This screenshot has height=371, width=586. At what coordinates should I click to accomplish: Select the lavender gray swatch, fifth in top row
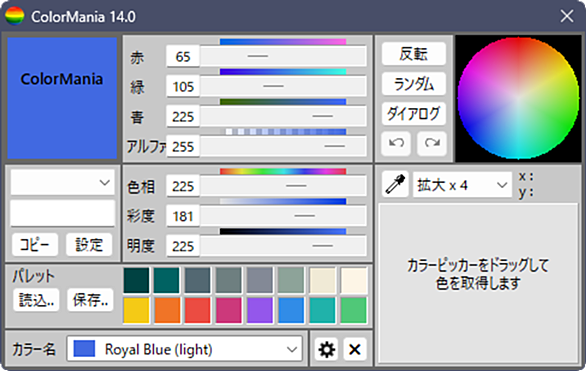click(x=260, y=280)
